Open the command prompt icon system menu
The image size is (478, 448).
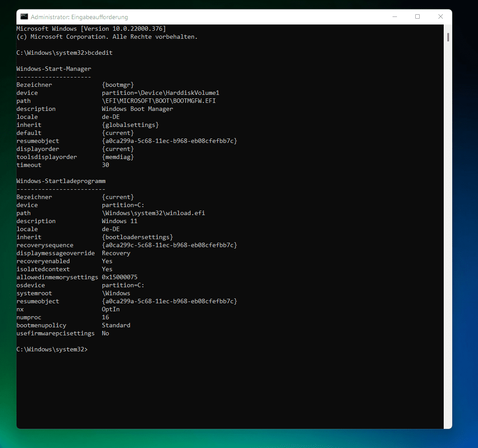tap(24, 17)
